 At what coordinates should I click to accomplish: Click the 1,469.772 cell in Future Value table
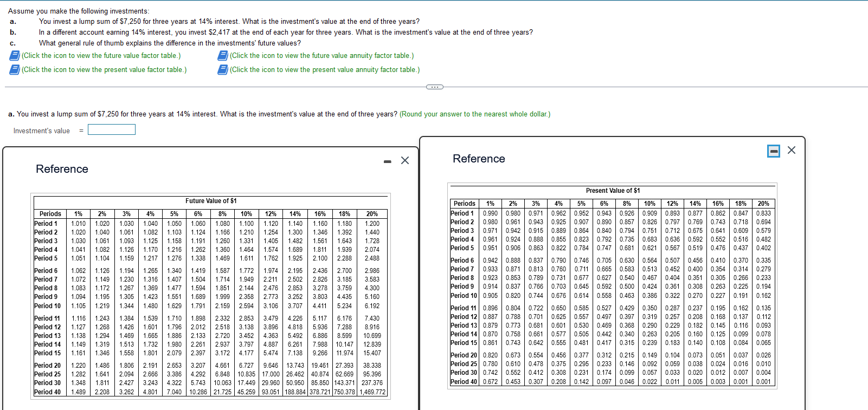372,392
